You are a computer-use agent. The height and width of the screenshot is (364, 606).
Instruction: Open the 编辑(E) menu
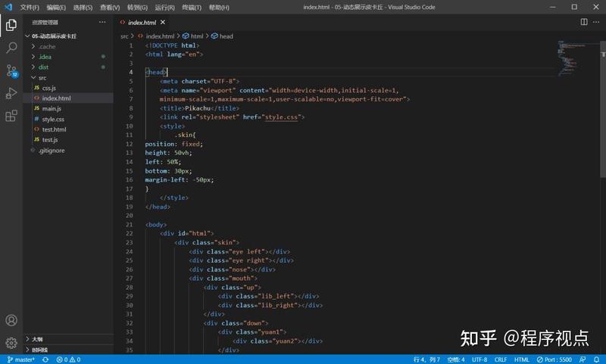(56, 8)
